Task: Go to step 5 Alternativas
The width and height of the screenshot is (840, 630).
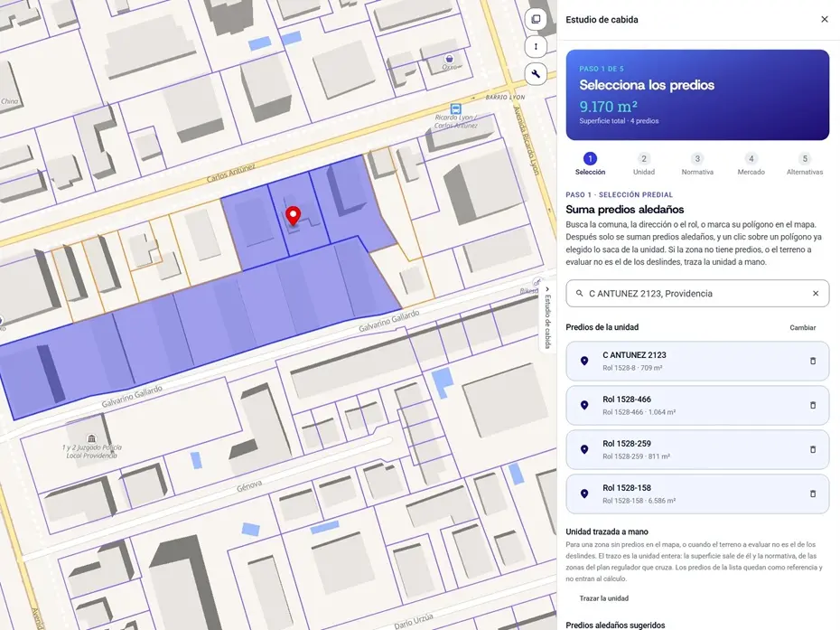Action: (x=804, y=165)
